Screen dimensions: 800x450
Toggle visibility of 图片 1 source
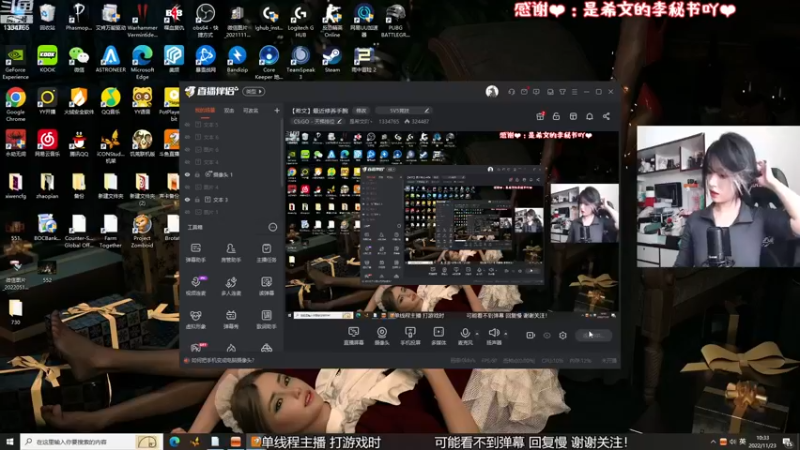point(187,212)
